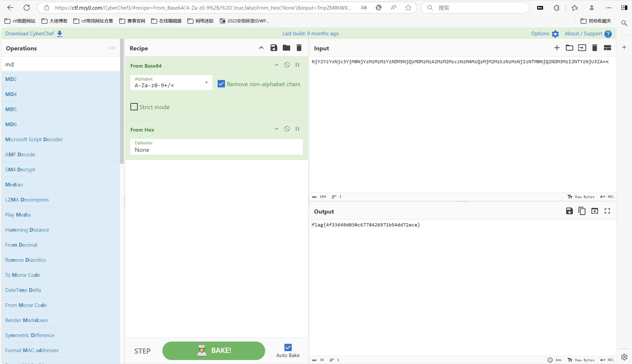
Task: Focus the operations search field
Action: 61,64
